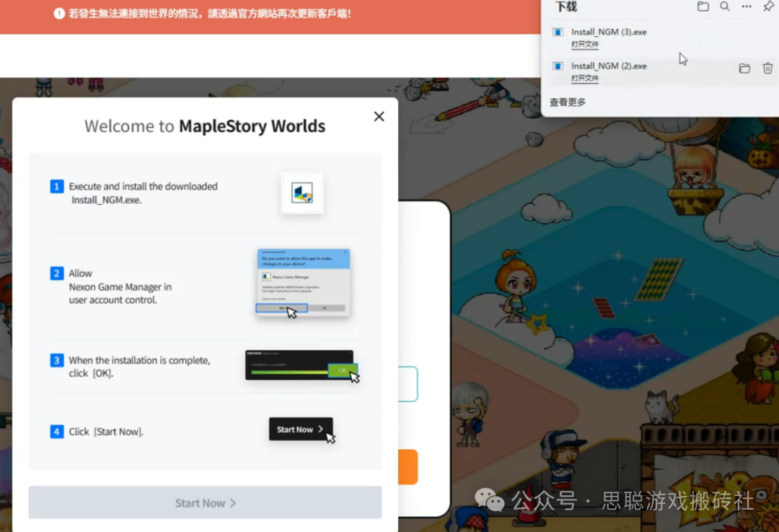Show Install_NGM (2).exe in folder

point(744,68)
